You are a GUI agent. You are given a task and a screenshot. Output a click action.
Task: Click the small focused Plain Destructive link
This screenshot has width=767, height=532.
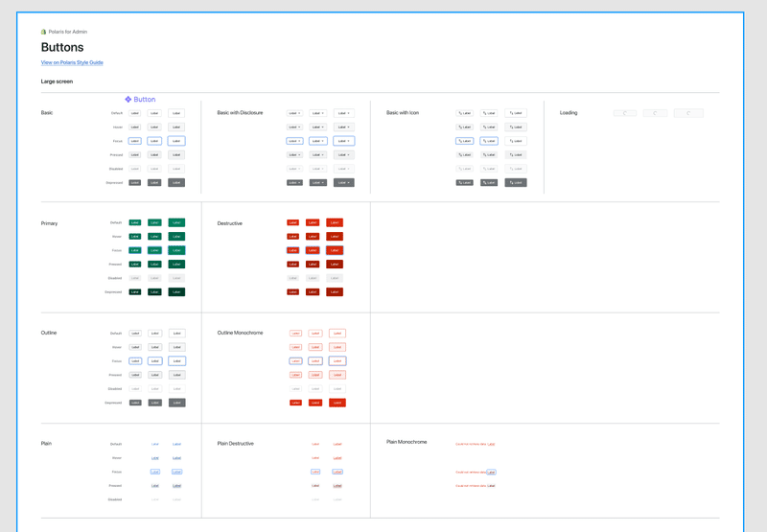coord(315,472)
